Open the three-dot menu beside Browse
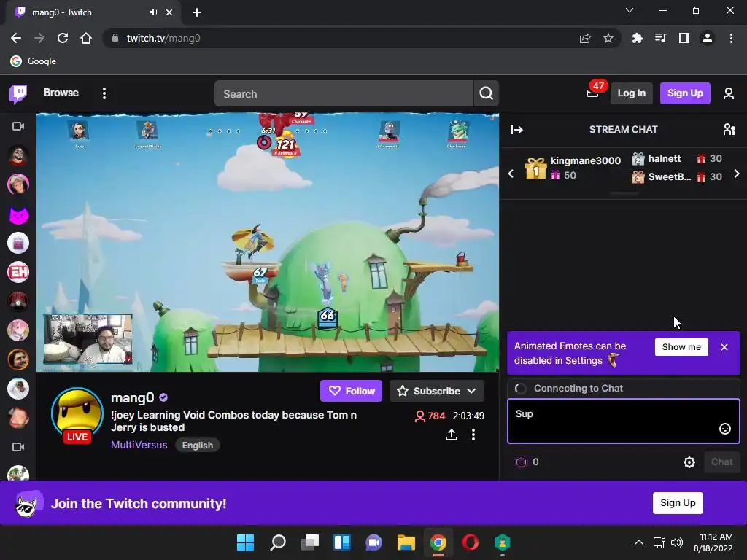This screenshot has height=560, width=747. 104,93
